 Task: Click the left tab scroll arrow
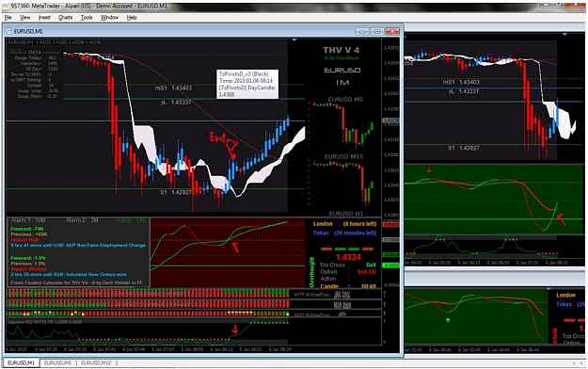point(574,363)
